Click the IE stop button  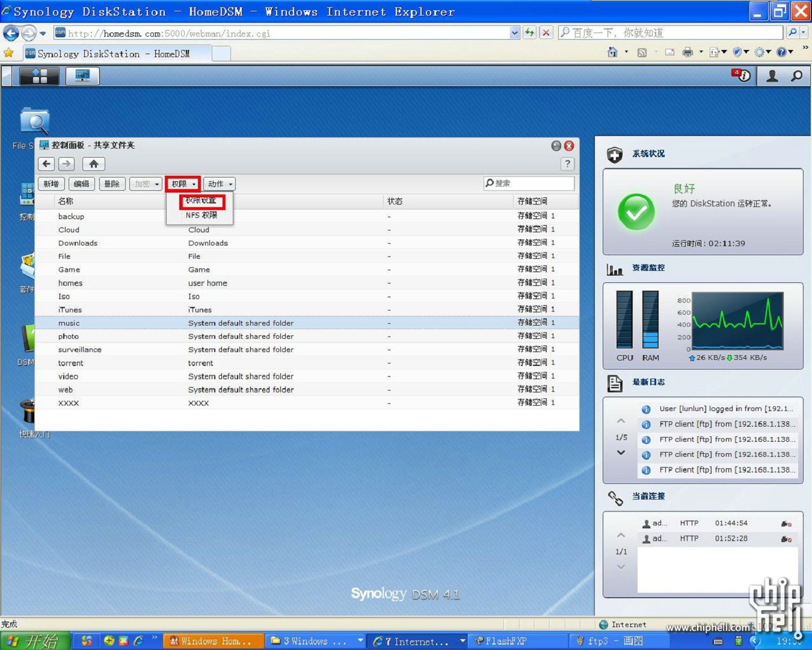pyautogui.click(x=546, y=32)
